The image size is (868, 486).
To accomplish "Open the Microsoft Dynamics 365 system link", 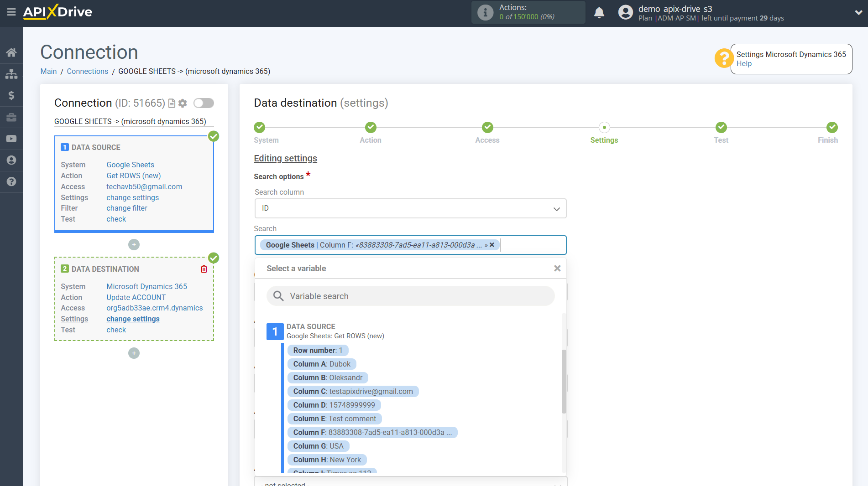I will (x=147, y=287).
